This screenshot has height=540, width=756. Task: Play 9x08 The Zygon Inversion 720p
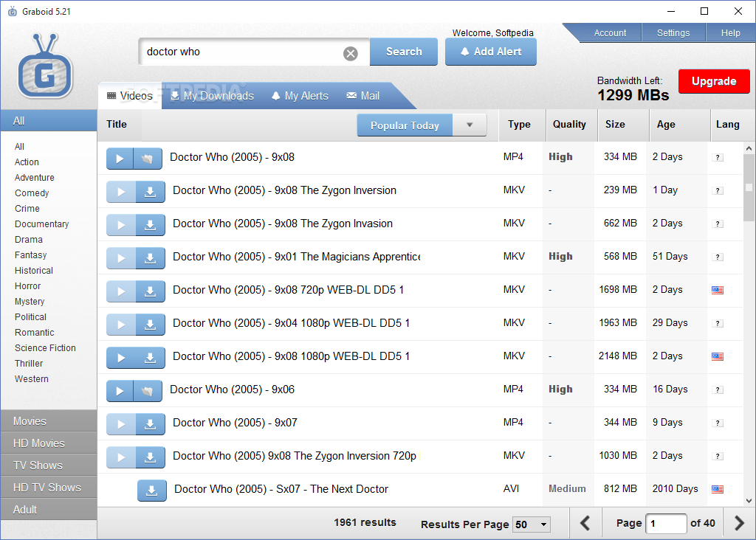pyautogui.click(x=121, y=457)
